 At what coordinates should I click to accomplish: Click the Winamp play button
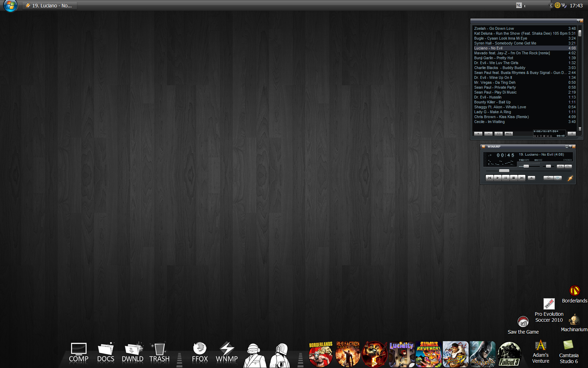497,178
